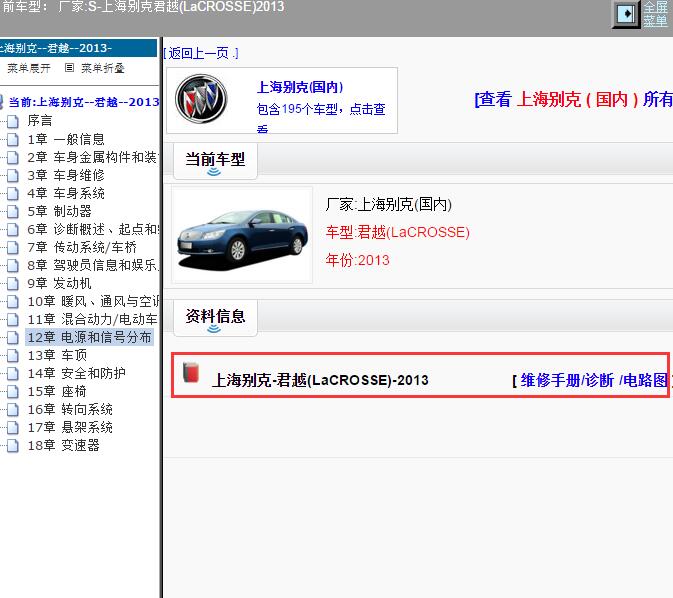673x598 pixels.
Task: Click document icon beside 7章 传动系统
Action: coord(13,248)
